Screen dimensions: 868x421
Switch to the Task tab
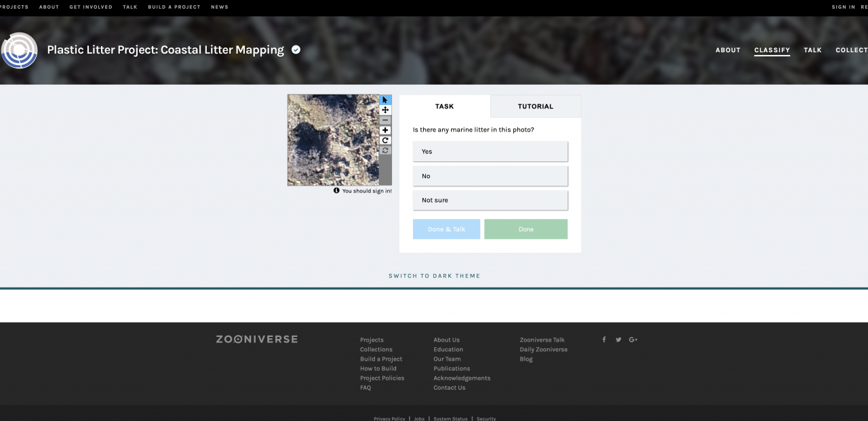pos(445,106)
